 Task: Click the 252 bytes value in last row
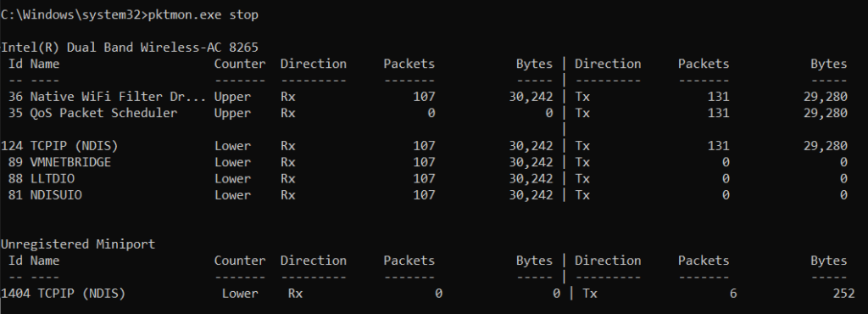[843, 294]
